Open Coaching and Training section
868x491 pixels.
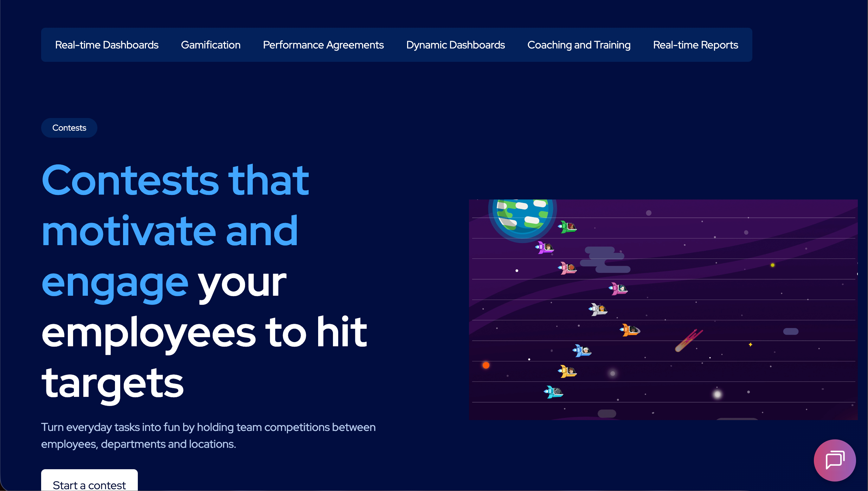coord(579,45)
